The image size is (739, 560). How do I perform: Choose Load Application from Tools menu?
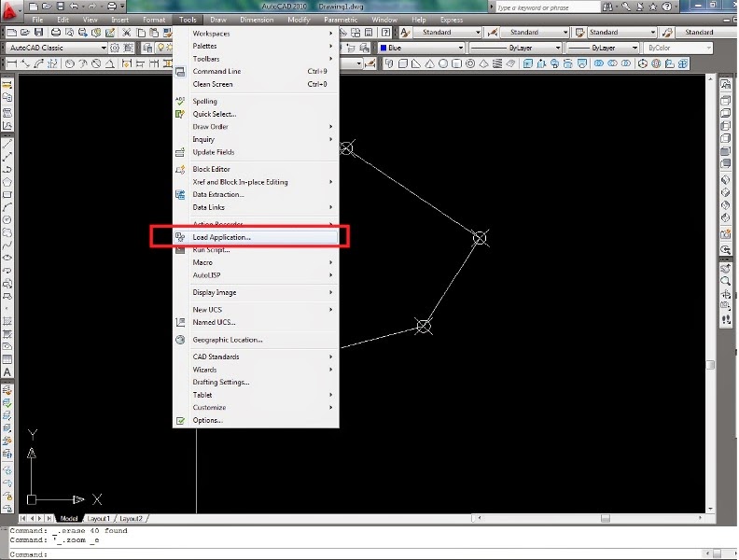tap(256, 237)
